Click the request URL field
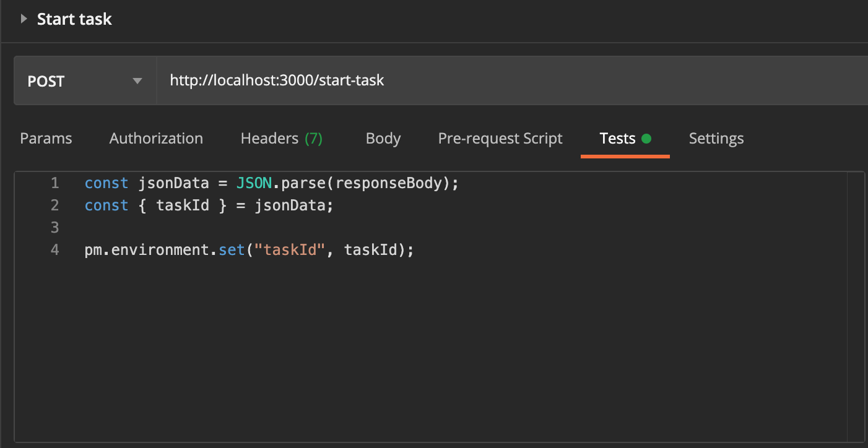Screen dimensions: 868x448 433,80
